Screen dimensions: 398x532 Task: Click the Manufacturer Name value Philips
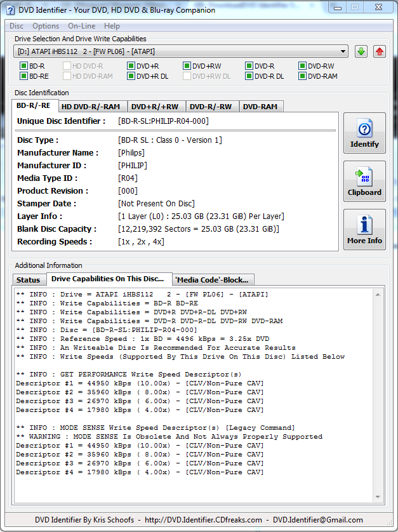pos(131,152)
